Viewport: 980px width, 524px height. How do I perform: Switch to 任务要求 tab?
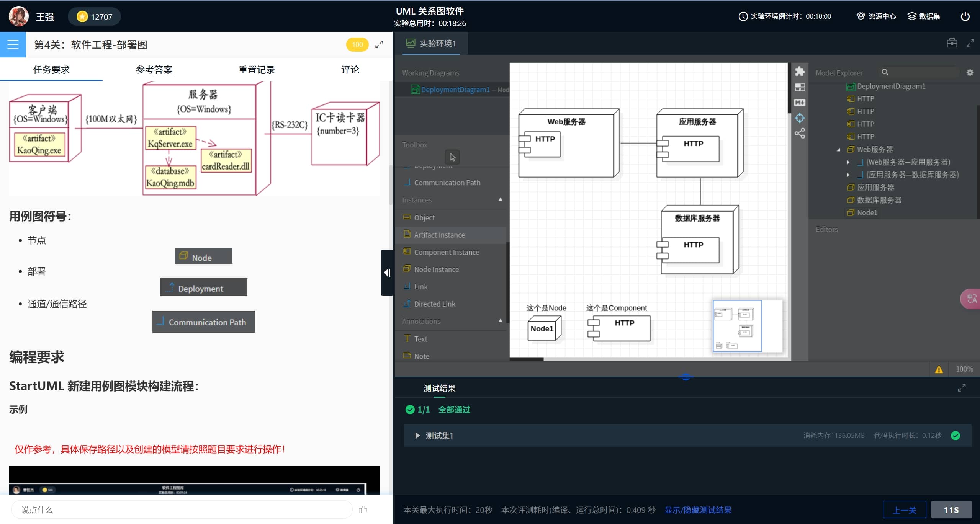tap(51, 70)
